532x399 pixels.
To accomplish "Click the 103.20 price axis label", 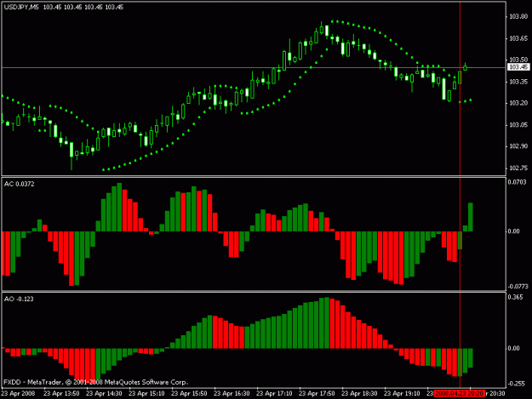I will pos(518,103).
